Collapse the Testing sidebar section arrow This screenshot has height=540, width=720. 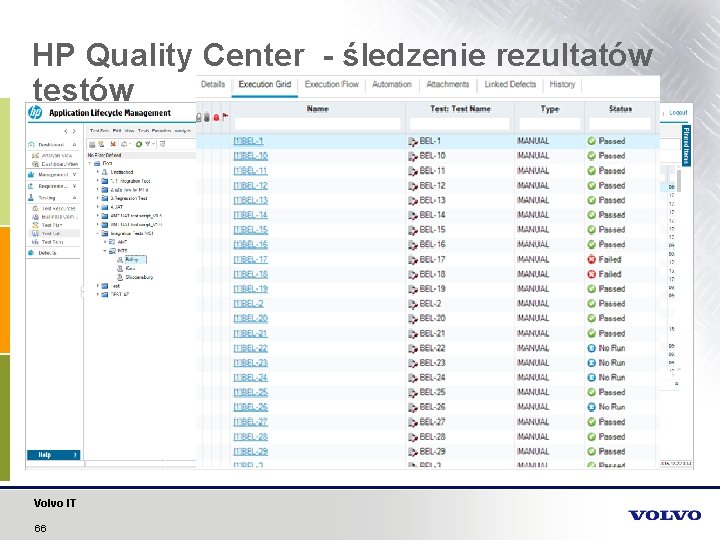click(74, 198)
